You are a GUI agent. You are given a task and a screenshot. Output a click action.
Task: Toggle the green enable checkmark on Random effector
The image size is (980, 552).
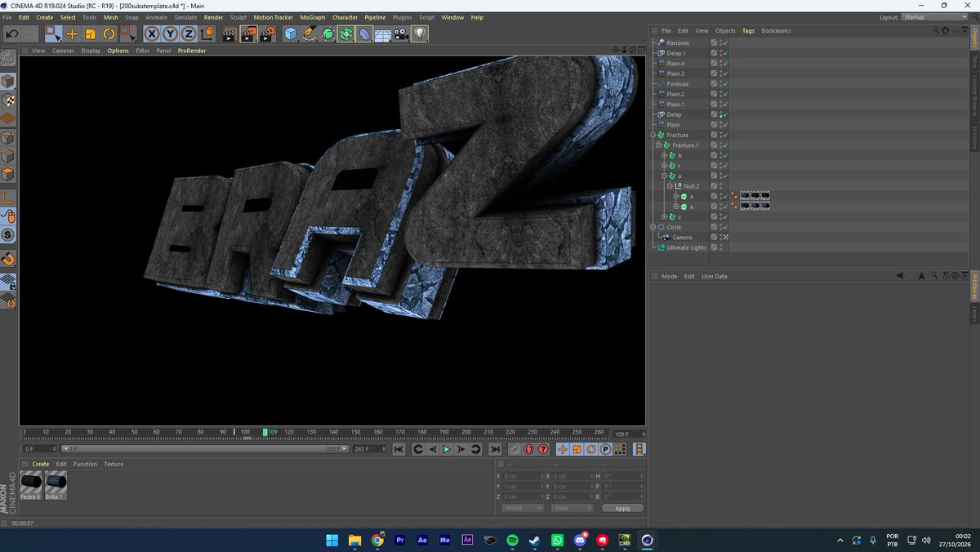click(725, 42)
